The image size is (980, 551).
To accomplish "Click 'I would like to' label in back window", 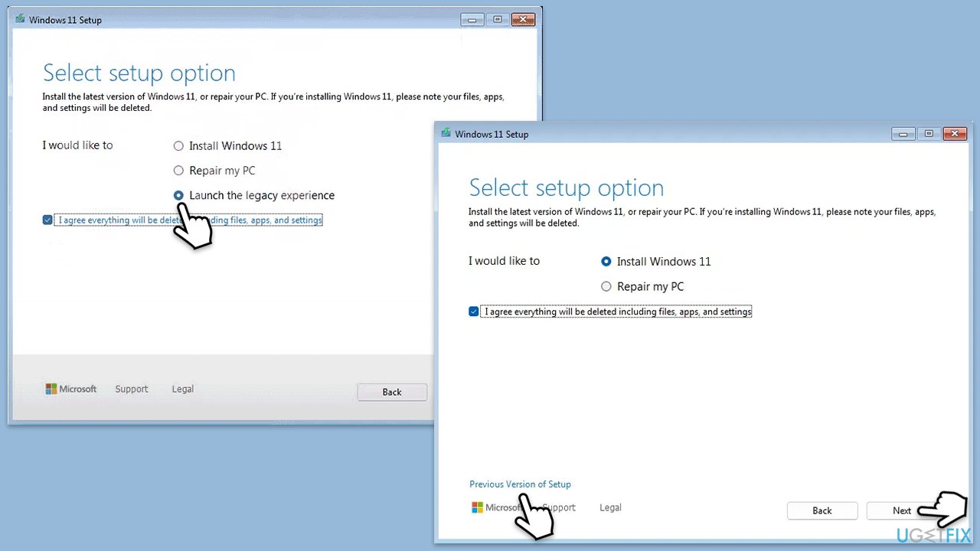I will coord(77,145).
